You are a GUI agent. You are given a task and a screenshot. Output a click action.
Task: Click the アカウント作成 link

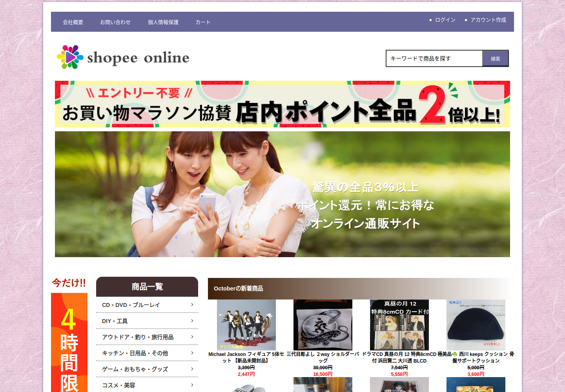(x=488, y=20)
